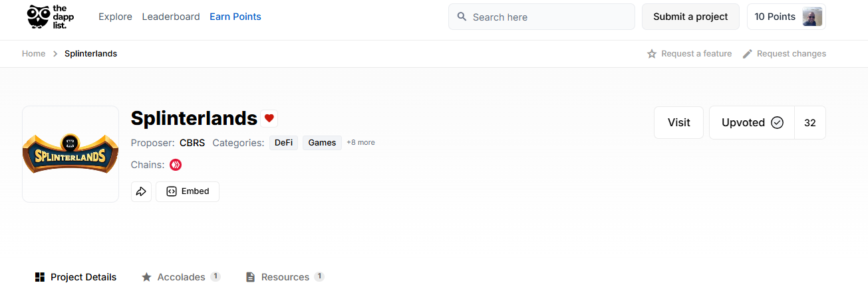Click the Hive chain icon
The height and width of the screenshot is (293, 868).
pos(176,165)
